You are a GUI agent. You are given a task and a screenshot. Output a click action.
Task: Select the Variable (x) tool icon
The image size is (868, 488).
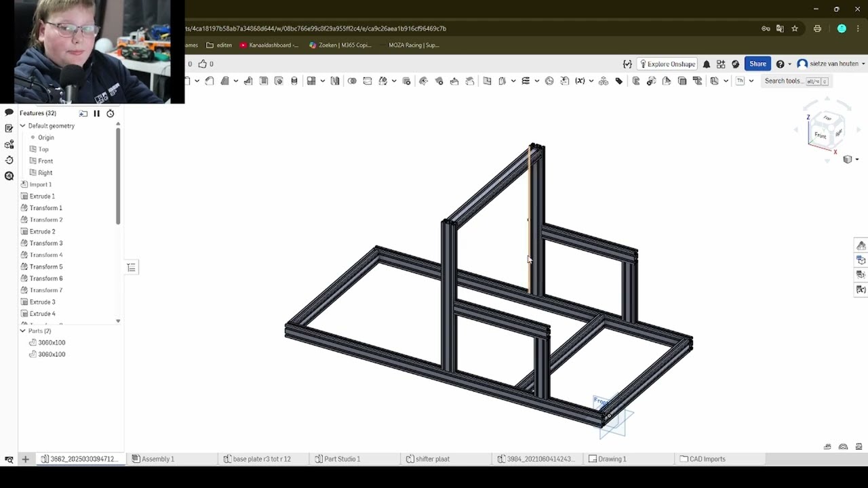(x=580, y=81)
